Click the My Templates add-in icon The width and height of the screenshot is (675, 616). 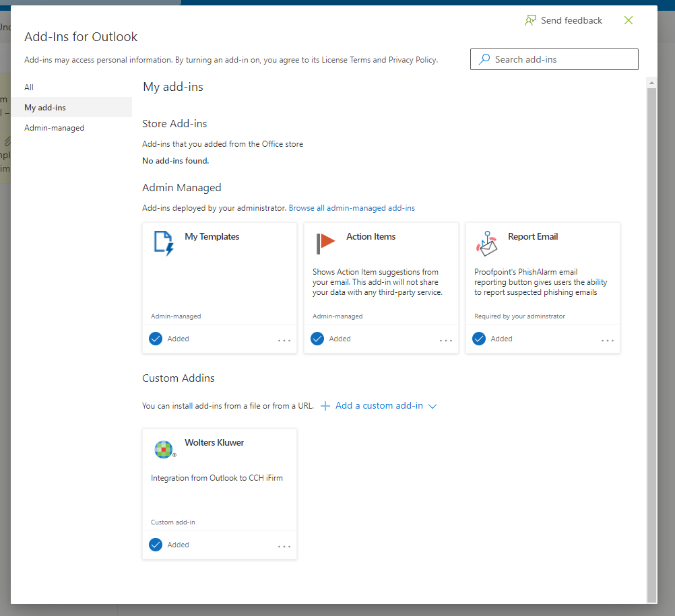pos(164,244)
